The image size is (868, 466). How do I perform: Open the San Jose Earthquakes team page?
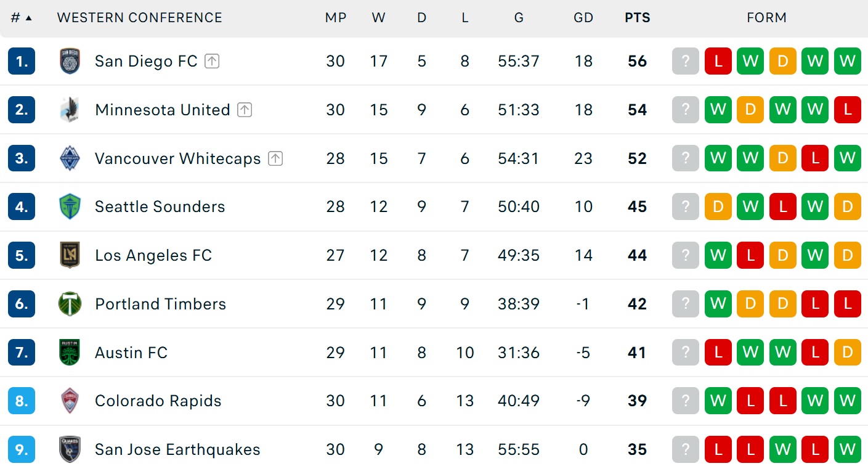click(177, 449)
